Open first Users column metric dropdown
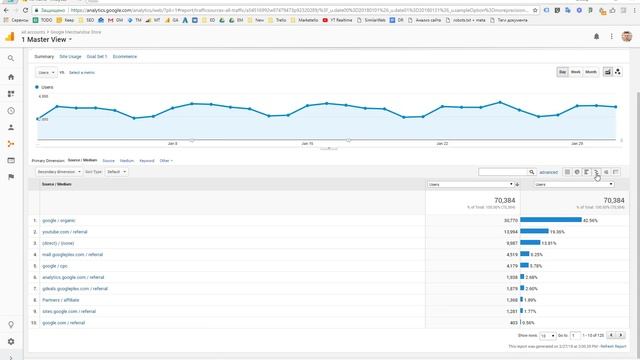Screen dimensions: 640x360 (x=471, y=184)
